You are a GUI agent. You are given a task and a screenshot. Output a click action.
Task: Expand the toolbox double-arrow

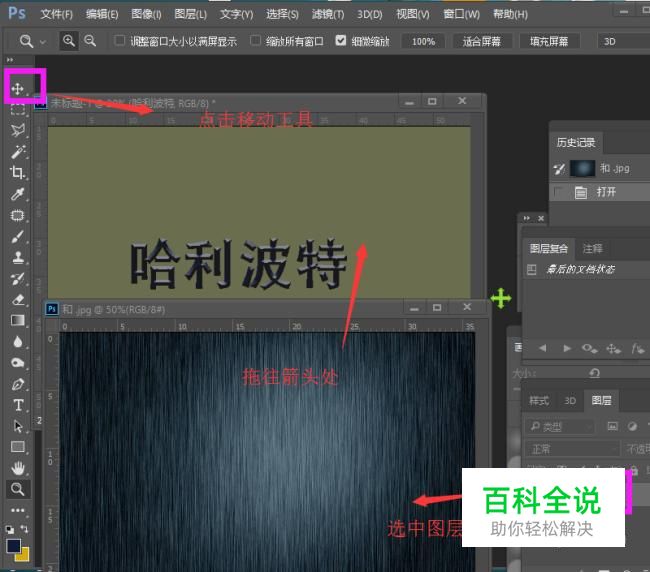10,60
